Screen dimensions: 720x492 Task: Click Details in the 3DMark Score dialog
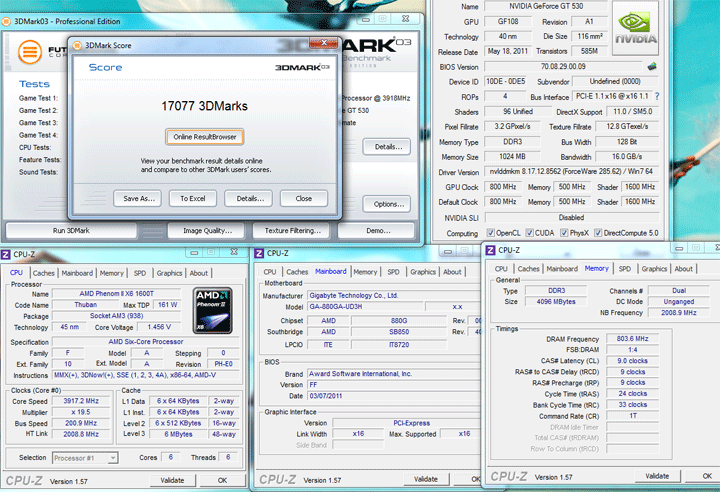click(x=250, y=198)
